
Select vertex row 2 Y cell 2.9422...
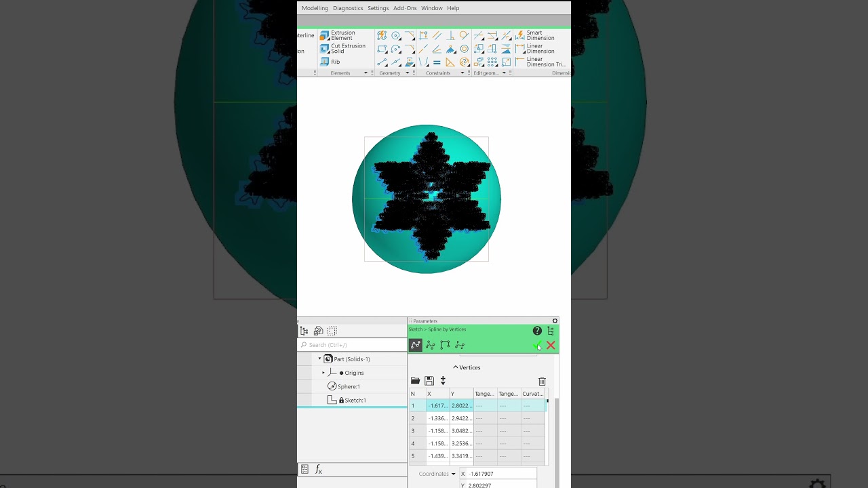[461, 418]
